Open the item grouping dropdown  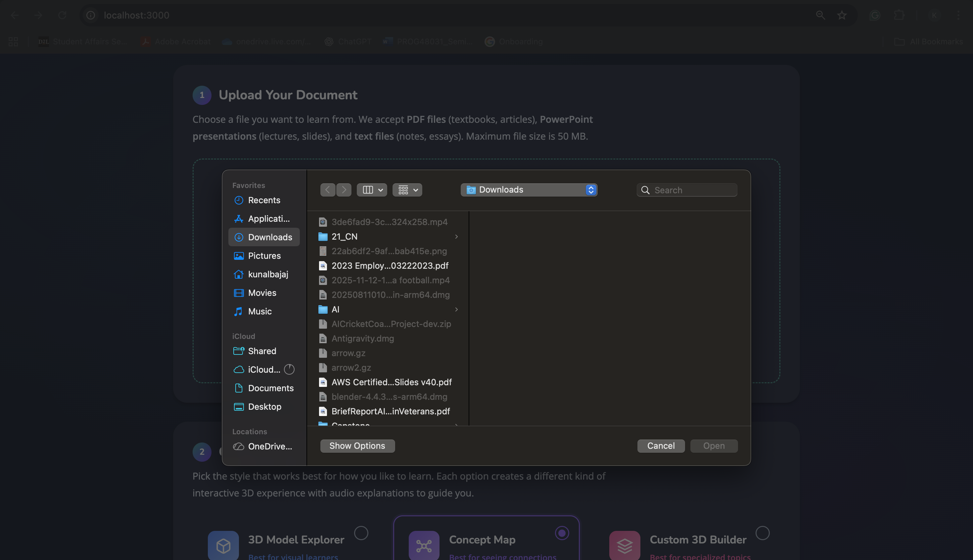click(407, 190)
